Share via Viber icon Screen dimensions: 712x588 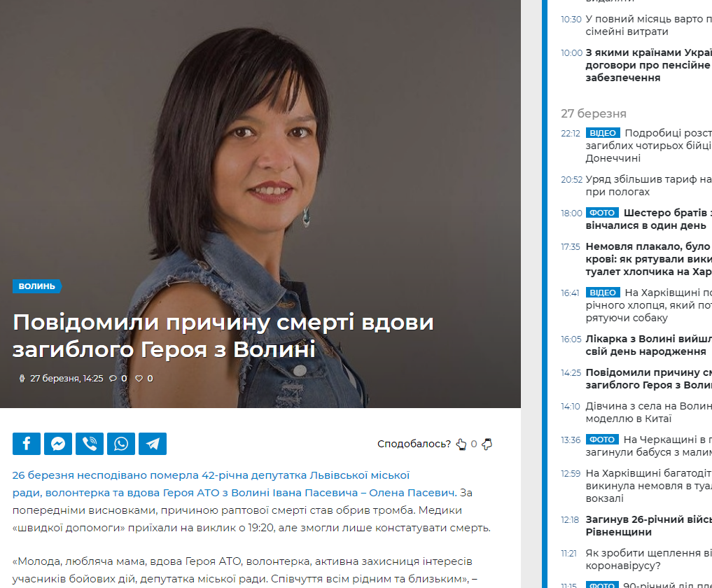(90, 444)
